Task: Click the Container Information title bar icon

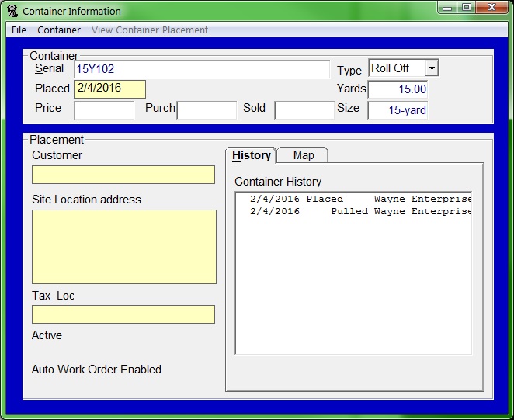Action: coord(12,11)
